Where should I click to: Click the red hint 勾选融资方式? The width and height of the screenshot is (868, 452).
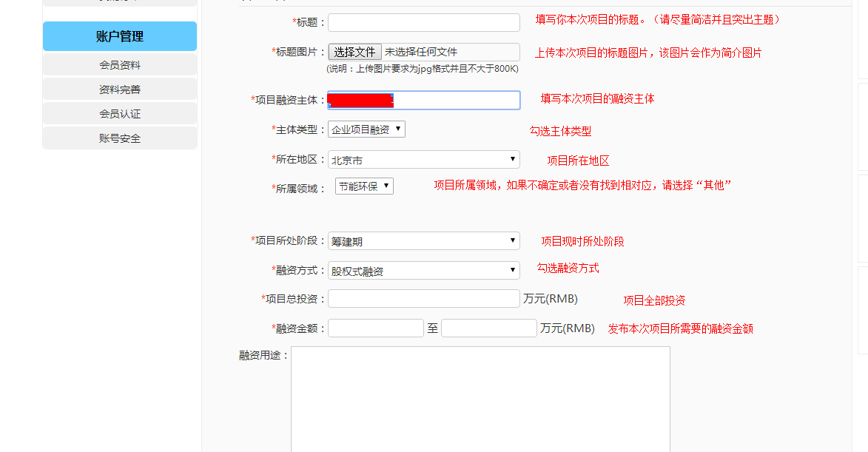(x=568, y=268)
